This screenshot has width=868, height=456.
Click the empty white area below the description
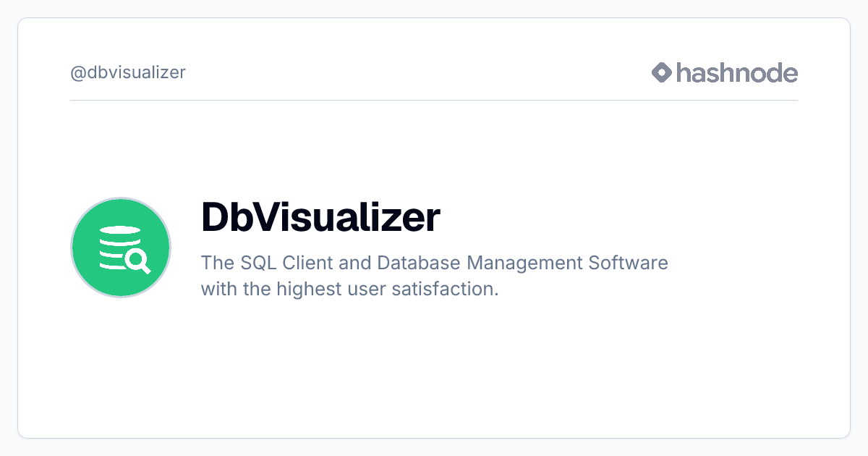pos(434,369)
